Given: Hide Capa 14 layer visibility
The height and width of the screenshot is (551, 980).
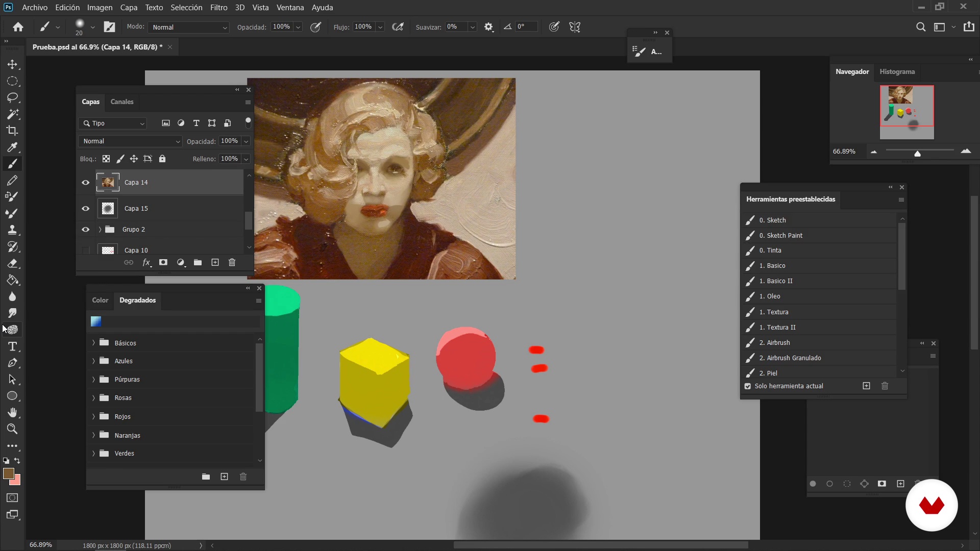Looking at the screenshot, I should click(x=86, y=182).
